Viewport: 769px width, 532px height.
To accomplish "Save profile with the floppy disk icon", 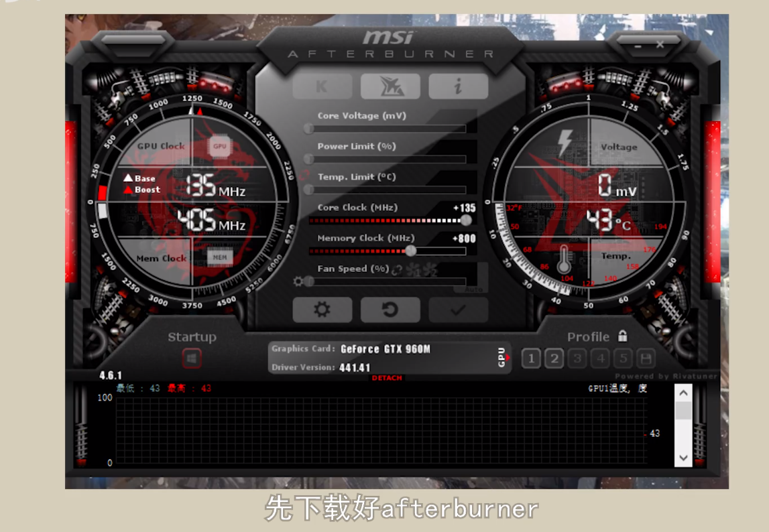I will pyautogui.click(x=646, y=358).
